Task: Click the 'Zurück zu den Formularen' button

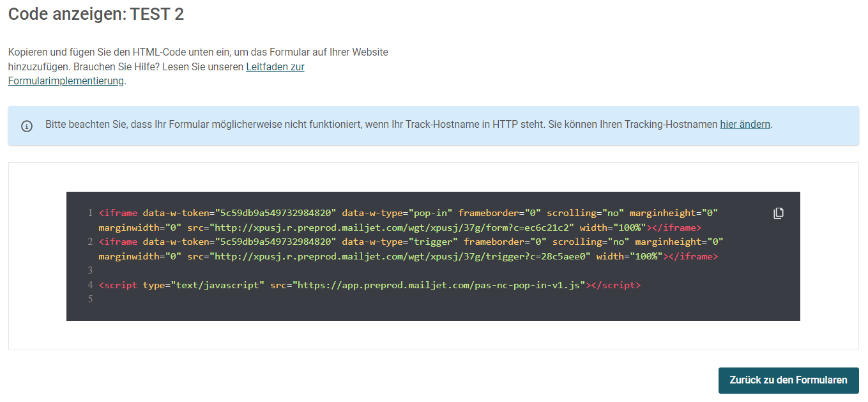Action: 788,380
